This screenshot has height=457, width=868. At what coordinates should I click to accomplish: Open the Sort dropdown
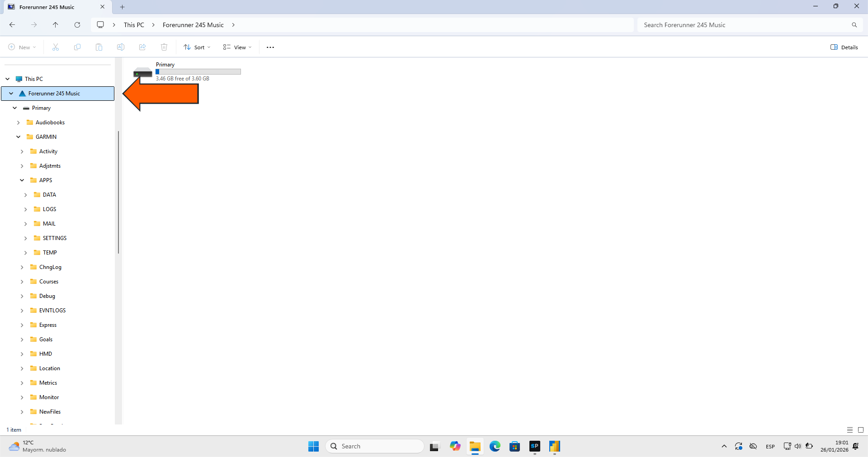pos(197,47)
